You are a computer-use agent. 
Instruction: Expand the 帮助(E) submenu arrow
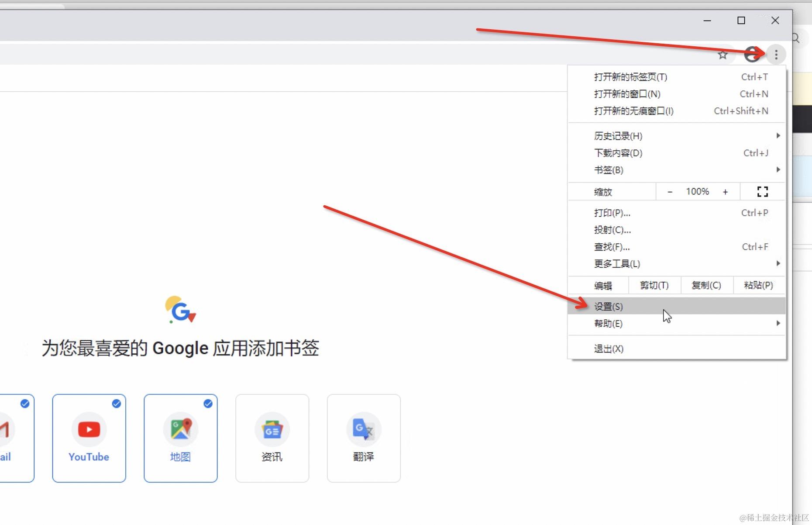tap(778, 323)
